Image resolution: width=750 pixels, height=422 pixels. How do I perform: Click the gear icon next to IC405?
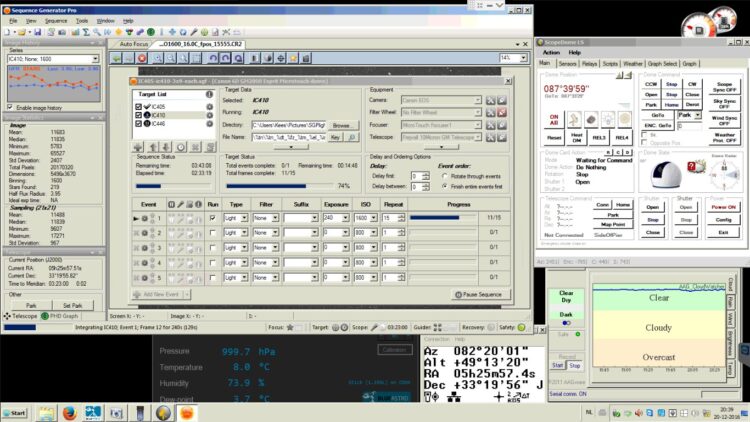(210, 107)
